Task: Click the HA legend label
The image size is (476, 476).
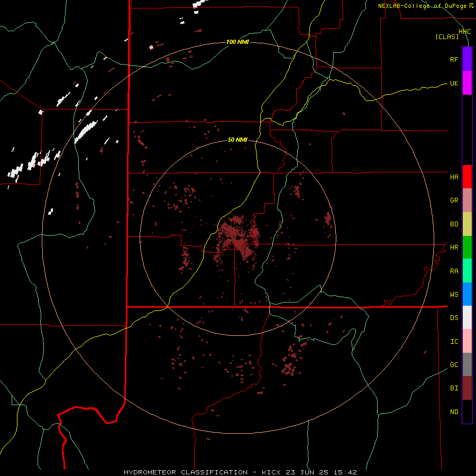Action: tap(454, 177)
